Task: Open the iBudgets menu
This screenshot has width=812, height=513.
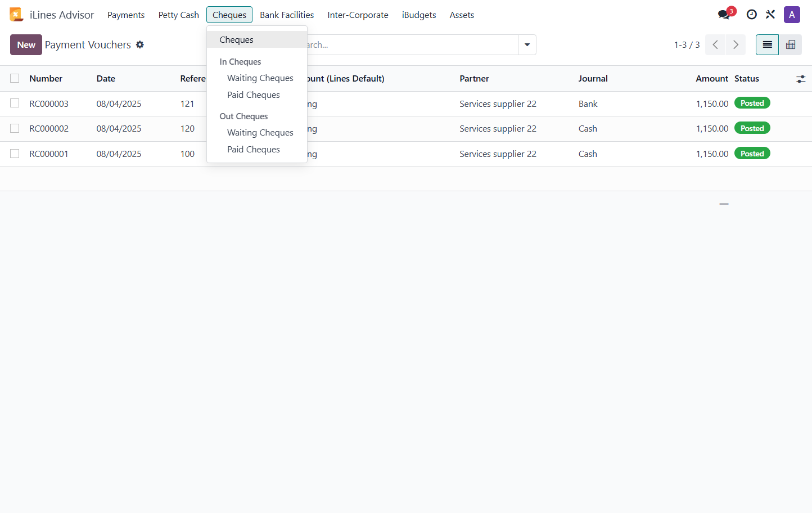Action: coord(419,15)
